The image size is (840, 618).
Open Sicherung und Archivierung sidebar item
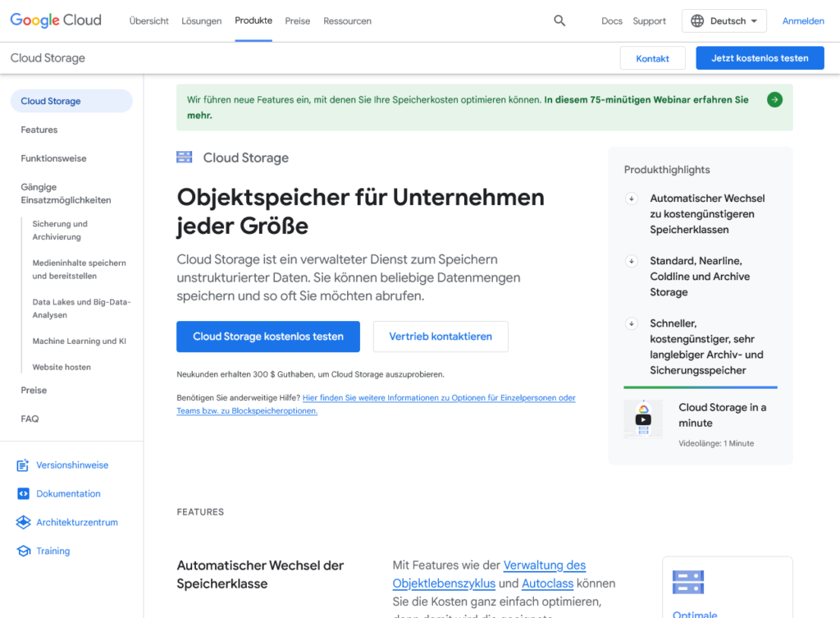[x=59, y=231]
